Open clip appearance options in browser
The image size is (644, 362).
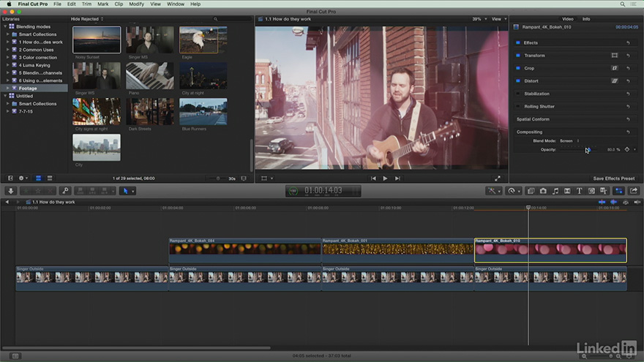pyautogui.click(x=244, y=178)
